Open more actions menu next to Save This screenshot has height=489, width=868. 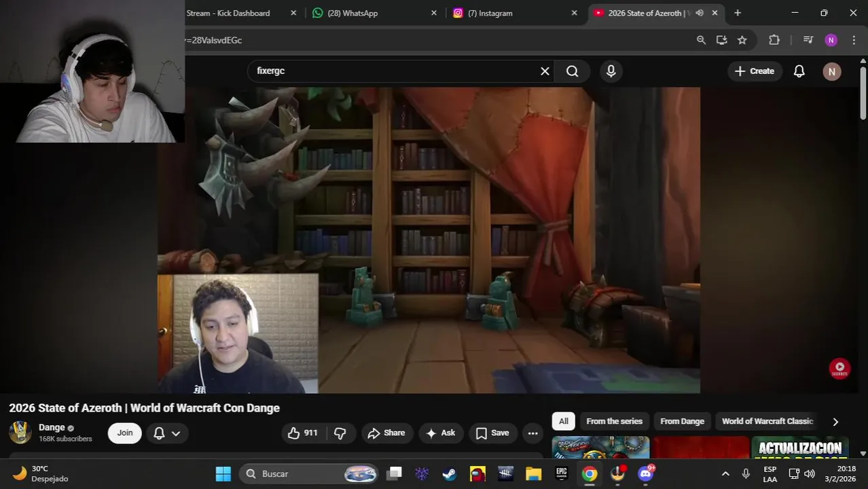532,433
